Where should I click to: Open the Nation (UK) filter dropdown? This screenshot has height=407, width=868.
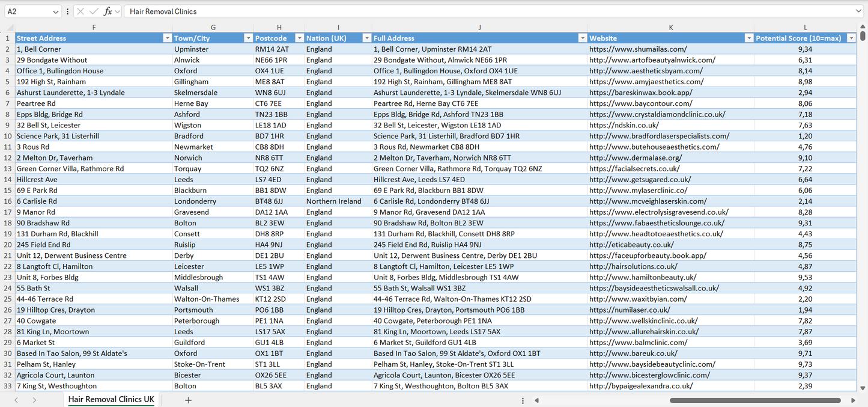(366, 38)
